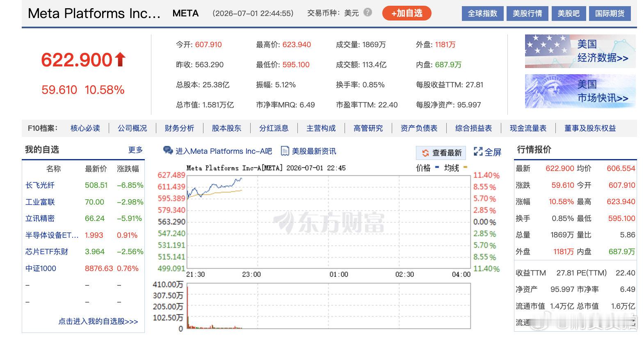Click the Meta Platforms Inc... title

(x=94, y=13)
